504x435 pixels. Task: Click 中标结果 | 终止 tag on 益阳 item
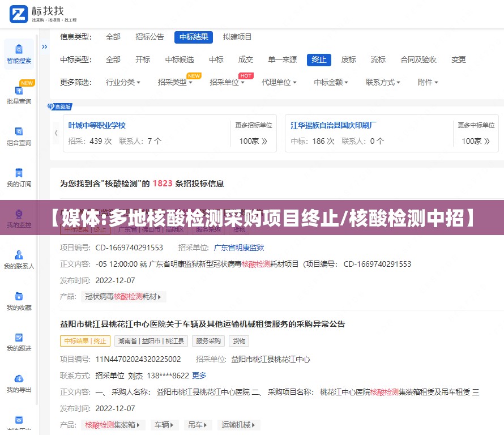(85, 341)
